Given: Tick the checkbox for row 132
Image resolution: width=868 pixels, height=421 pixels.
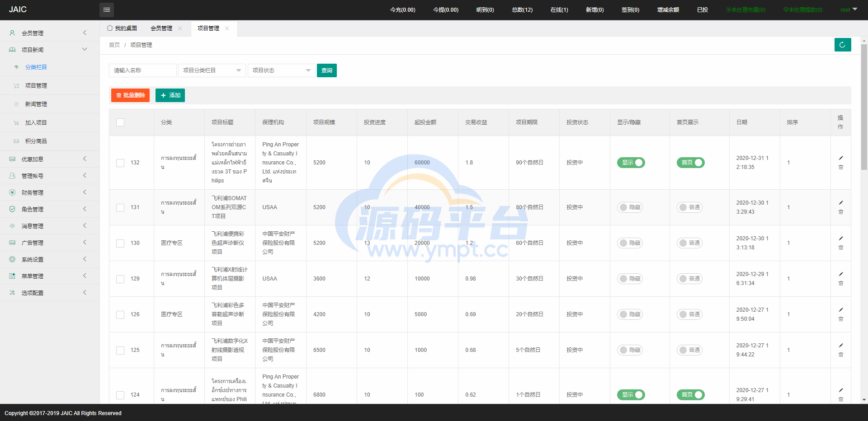Looking at the screenshot, I should [120, 163].
